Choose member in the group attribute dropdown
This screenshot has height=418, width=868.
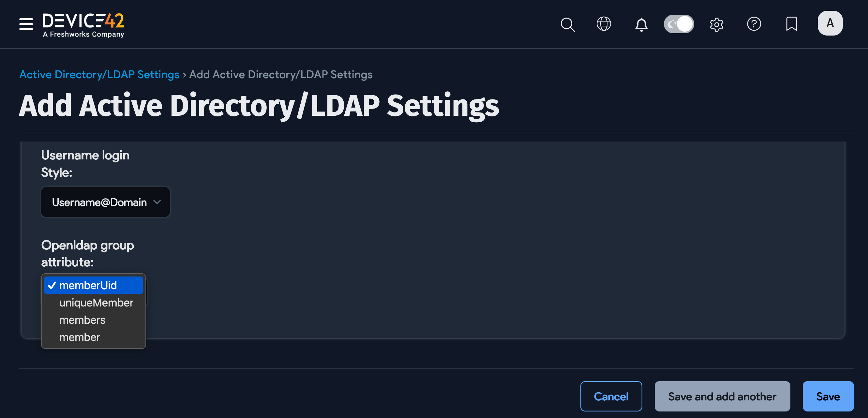pos(80,337)
